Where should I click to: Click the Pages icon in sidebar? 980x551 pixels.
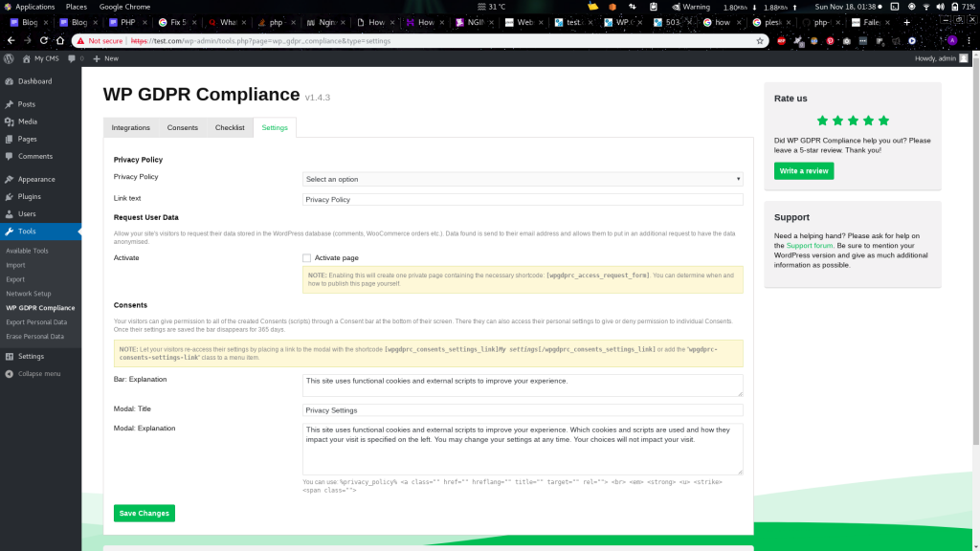pyautogui.click(x=10, y=140)
